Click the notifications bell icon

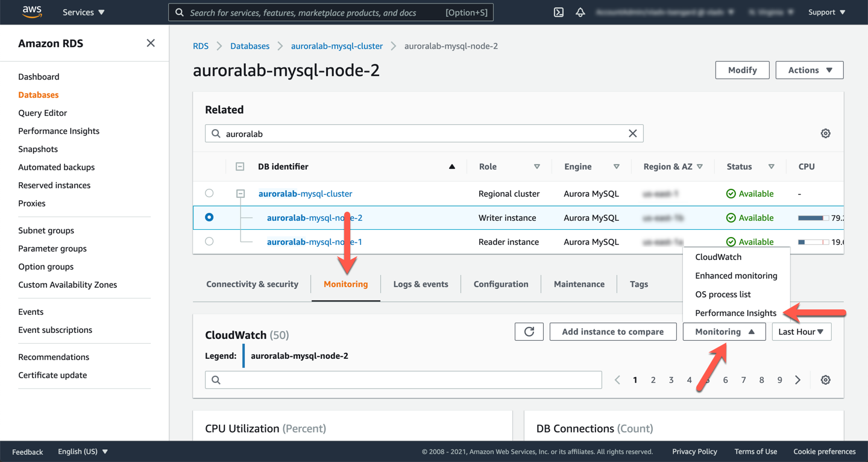click(x=580, y=12)
